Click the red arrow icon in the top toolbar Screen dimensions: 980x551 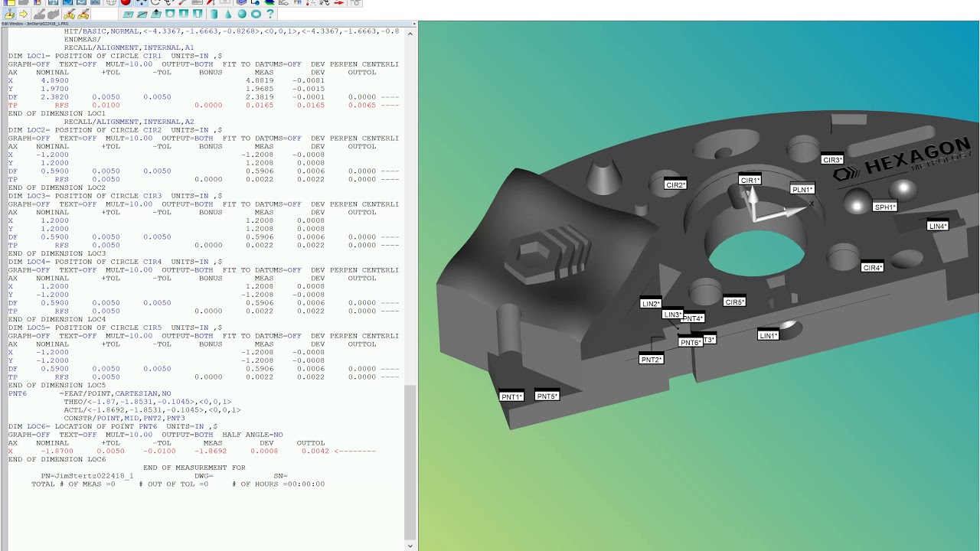tap(339, 2)
